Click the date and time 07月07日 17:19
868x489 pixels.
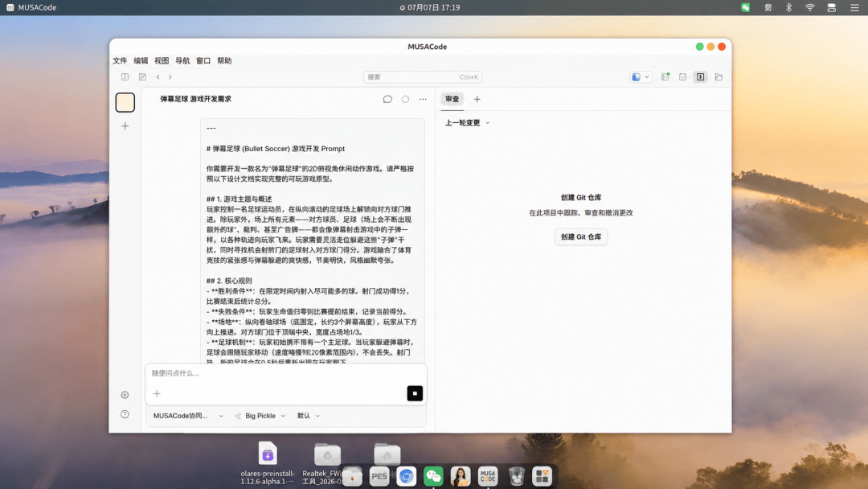coord(433,8)
